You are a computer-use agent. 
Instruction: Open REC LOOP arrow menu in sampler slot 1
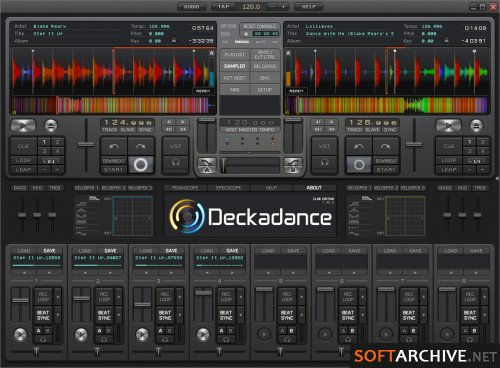[x=58, y=296]
